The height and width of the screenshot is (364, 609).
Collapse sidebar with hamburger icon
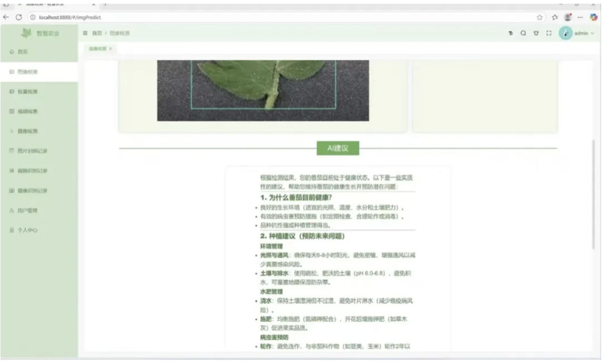pos(85,34)
